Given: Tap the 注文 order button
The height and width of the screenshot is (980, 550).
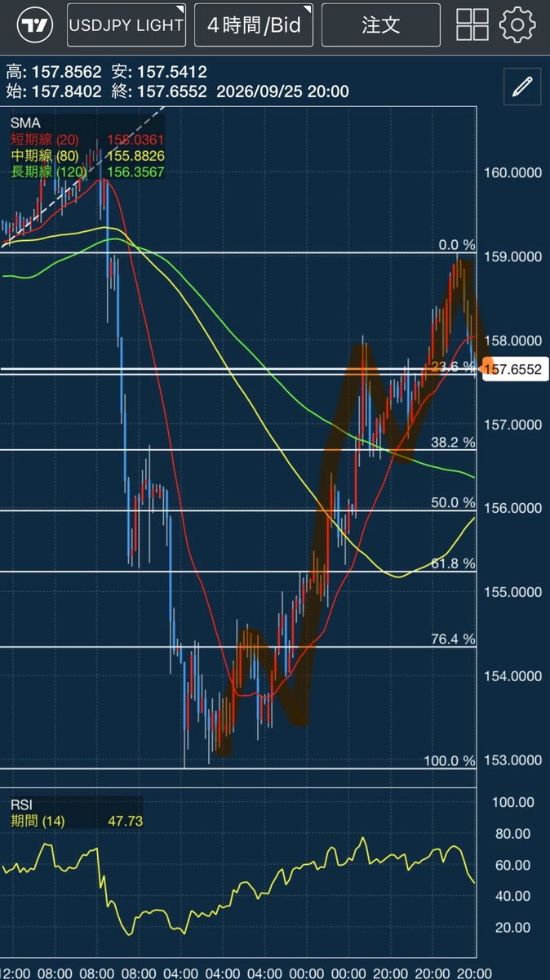Looking at the screenshot, I should point(381,25).
